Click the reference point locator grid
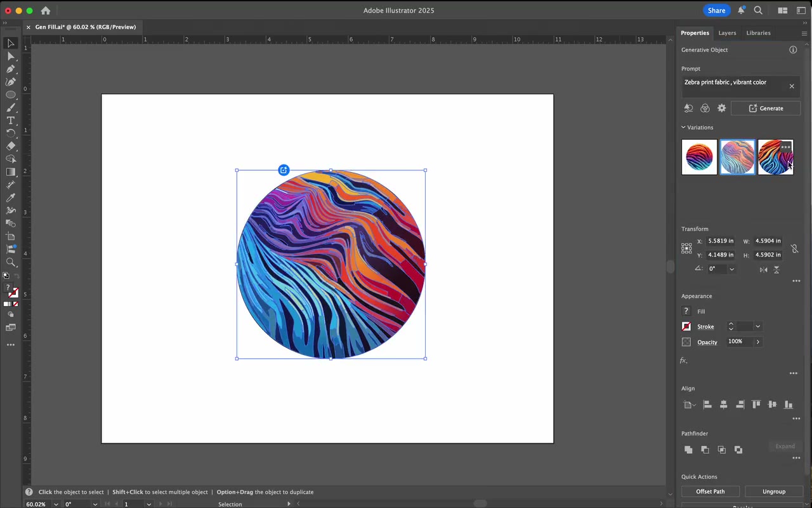812x508 pixels. click(x=686, y=248)
